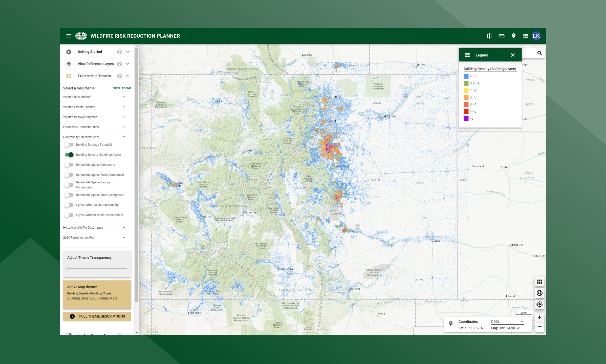Click the sidebar vertical scrollbar
The width and height of the screenshot is (606, 364).
click(x=137, y=175)
